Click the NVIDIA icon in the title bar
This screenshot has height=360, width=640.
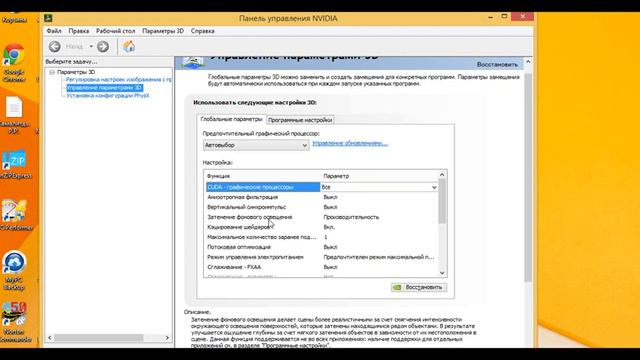48,18
